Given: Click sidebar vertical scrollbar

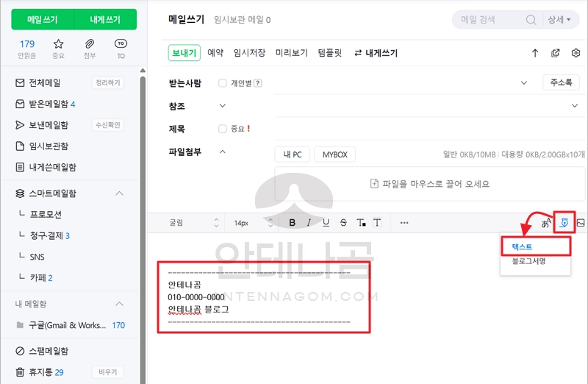Looking at the screenshot, I should coord(143,229).
